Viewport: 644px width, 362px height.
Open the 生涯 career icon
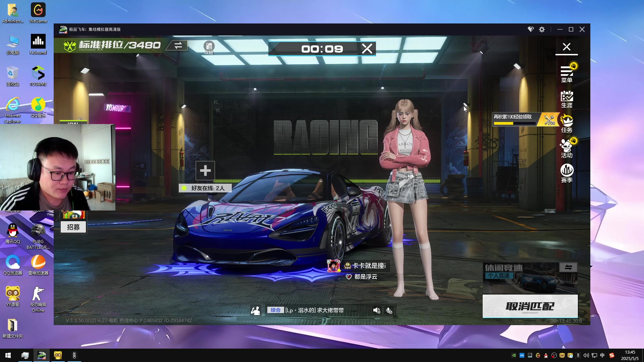pos(567,99)
